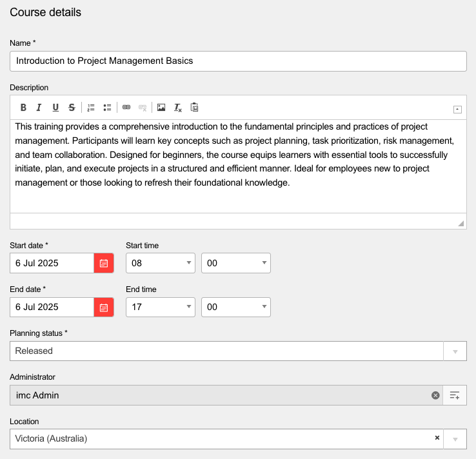Open the End time minutes dropdown
The height and width of the screenshot is (459, 476).
click(236, 307)
